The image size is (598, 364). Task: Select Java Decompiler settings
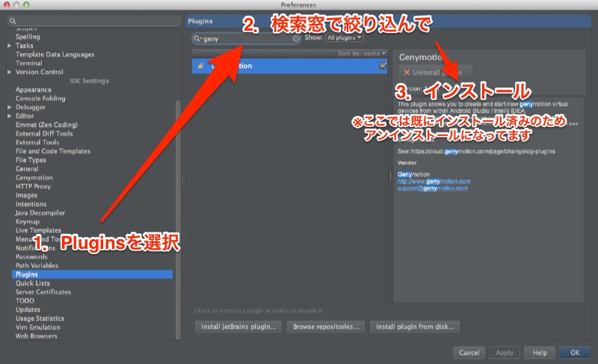click(x=40, y=213)
